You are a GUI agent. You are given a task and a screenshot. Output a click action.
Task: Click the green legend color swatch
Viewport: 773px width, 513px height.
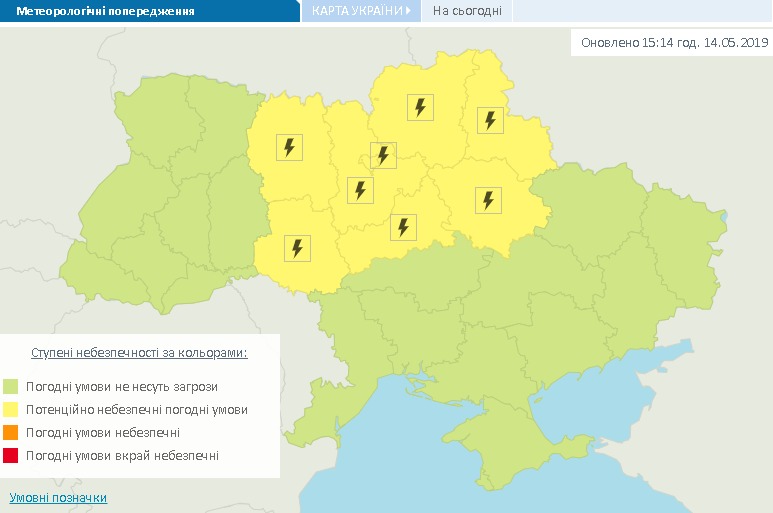pos(11,386)
